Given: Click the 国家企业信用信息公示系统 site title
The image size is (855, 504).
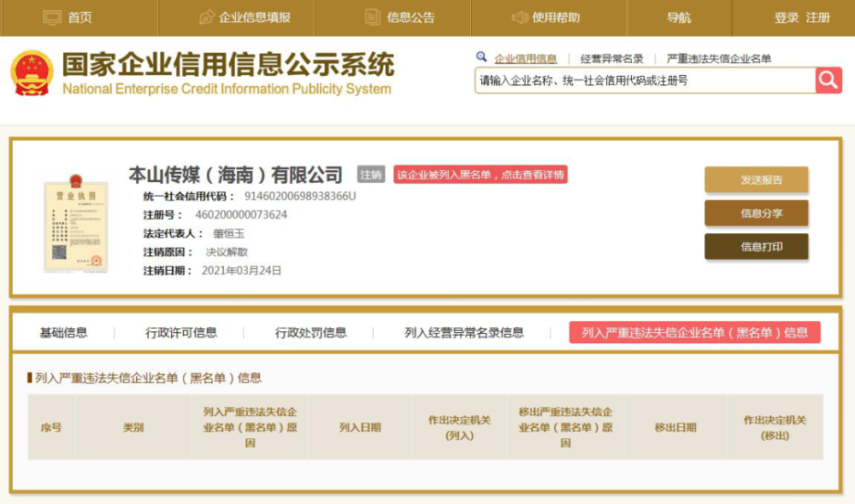Looking at the screenshot, I should pyautogui.click(x=228, y=65).
